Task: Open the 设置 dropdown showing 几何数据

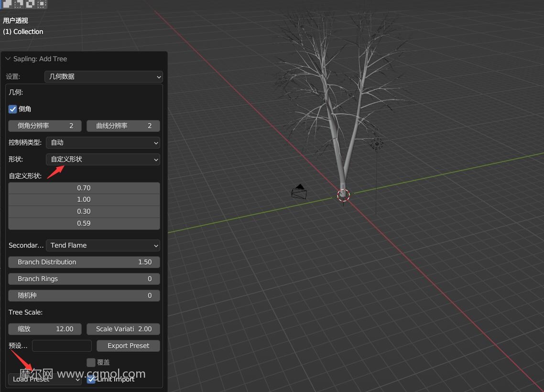Action: pos(103,76)
